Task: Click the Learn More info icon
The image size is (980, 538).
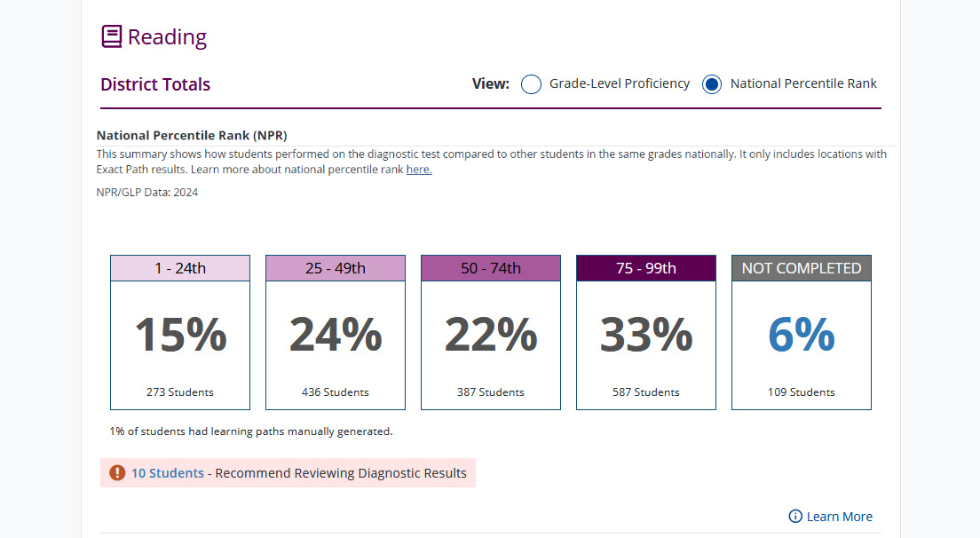Action: 795,517
